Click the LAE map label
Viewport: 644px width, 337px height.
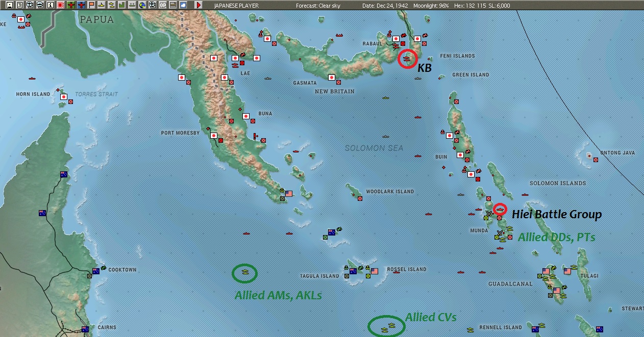pos(245,73)
